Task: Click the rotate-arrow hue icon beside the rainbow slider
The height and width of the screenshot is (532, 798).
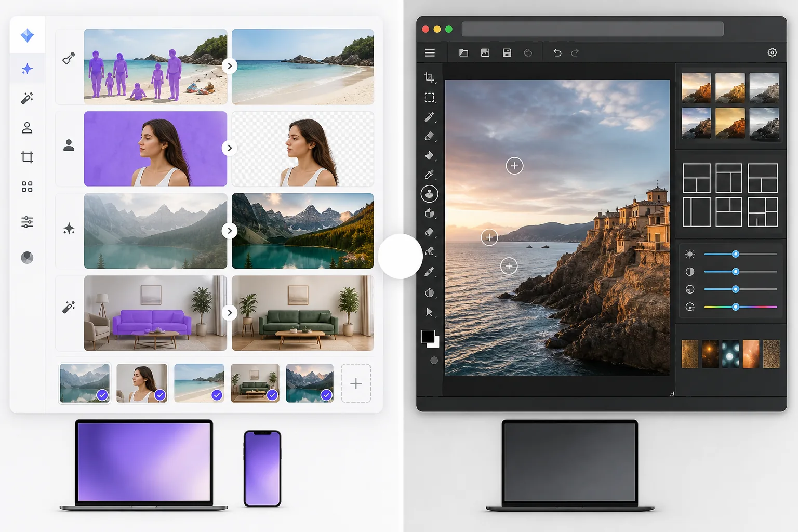Action: click(690, 307)
